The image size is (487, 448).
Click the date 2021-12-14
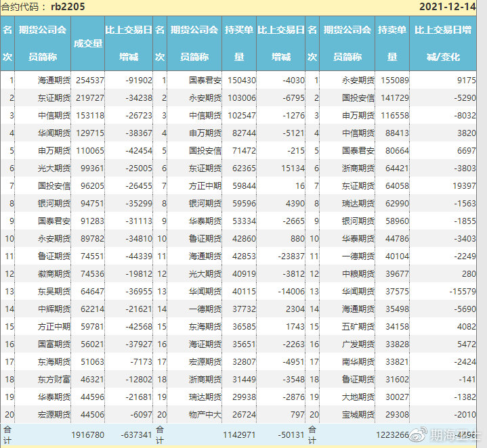[x=448, y=7]
